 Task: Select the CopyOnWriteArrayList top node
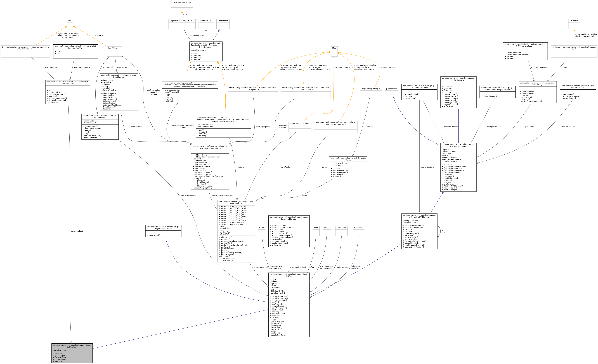pos(182,6)
